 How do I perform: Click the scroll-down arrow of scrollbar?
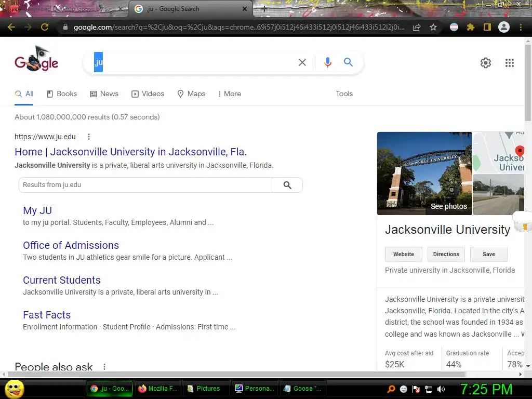tap(528, 366)
